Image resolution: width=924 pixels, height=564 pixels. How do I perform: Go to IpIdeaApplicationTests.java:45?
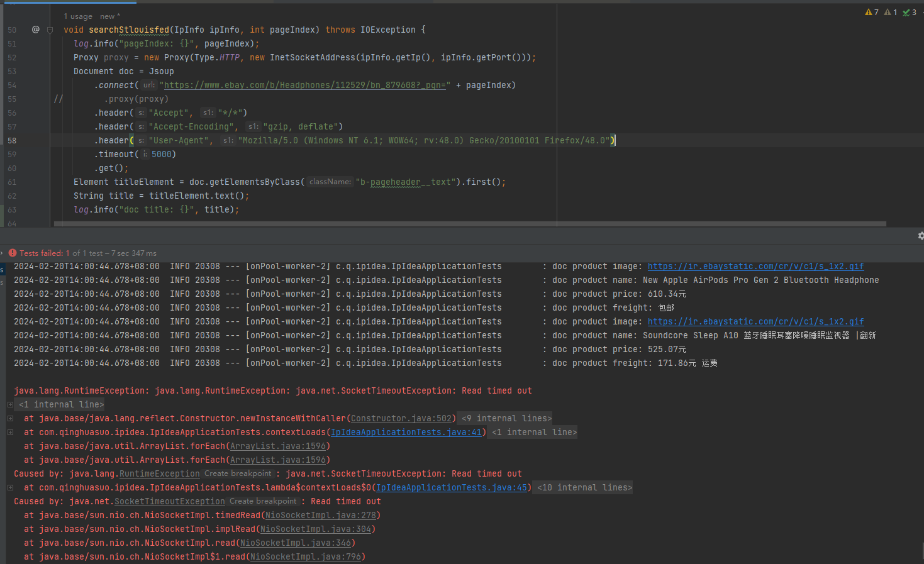[x=451, y=487]
